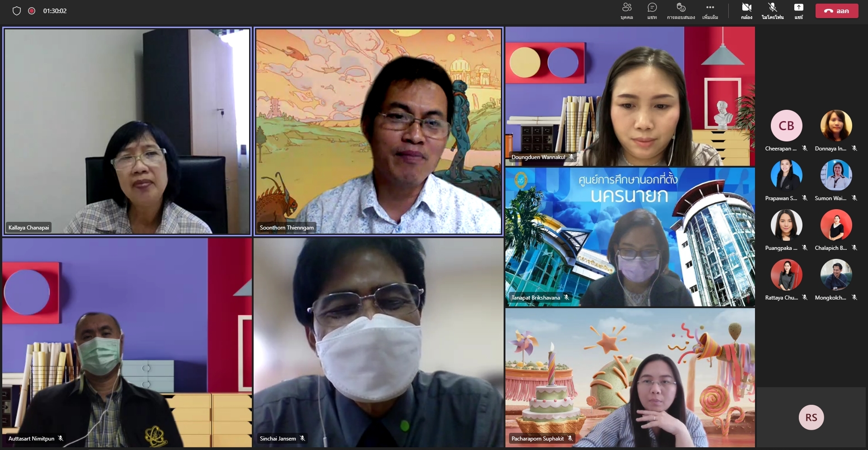Click the CB avatar for Cheerapan
The width and height of the screenshot is (868, 450).
[786, 126]
